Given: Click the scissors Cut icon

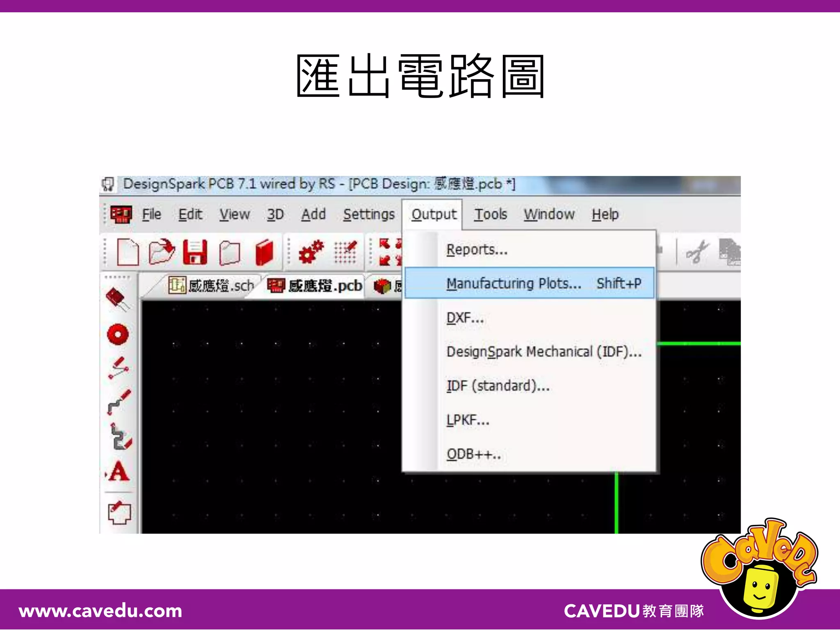Looking at the screenshot, I should [x=697, y=252].
